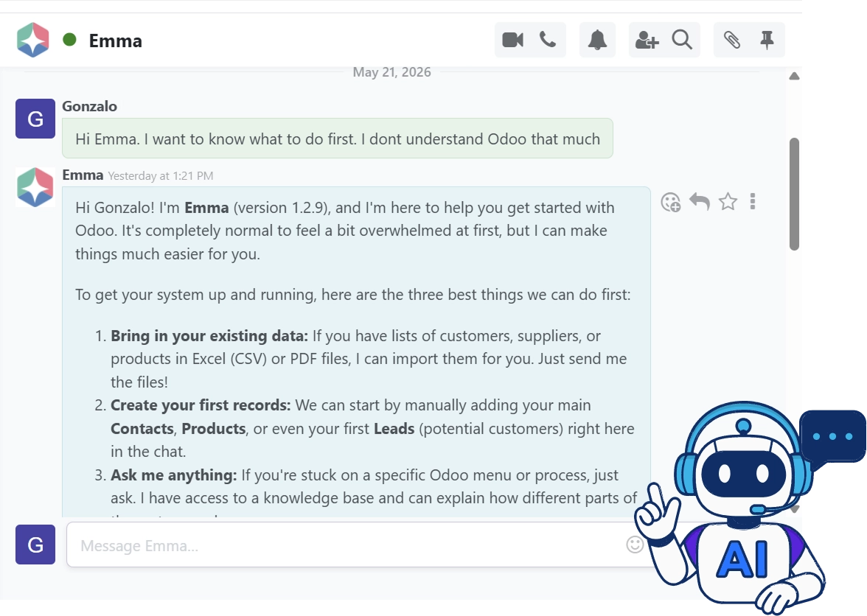The width and height of the screenshot is (867, 616).
Task: Add a reaction to Emma's message
Action: coord(671,202)
